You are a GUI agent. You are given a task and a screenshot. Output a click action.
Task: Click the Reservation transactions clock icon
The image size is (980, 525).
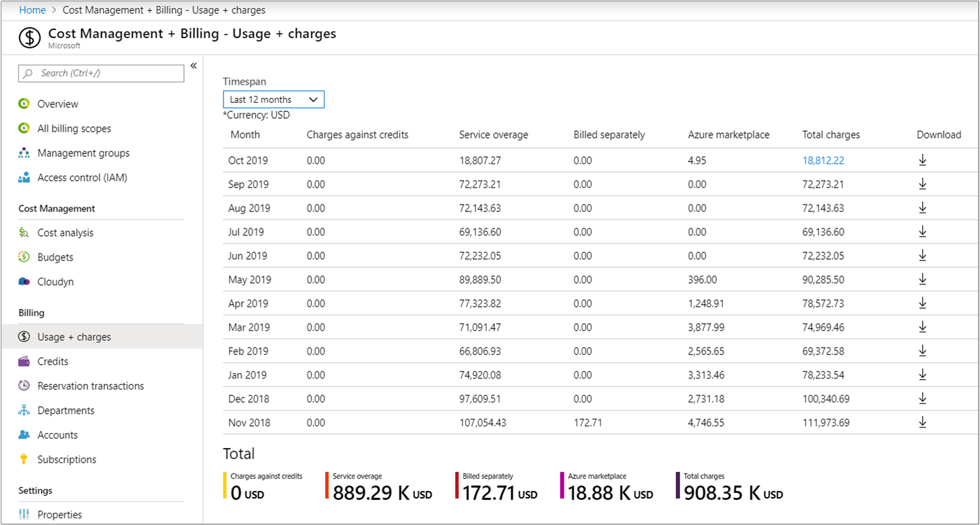[x=24, y=386]
